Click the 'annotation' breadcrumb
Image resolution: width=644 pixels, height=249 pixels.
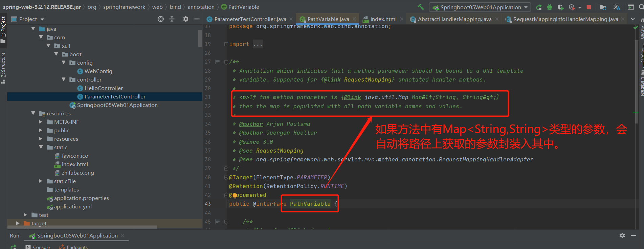pos(201,7)
